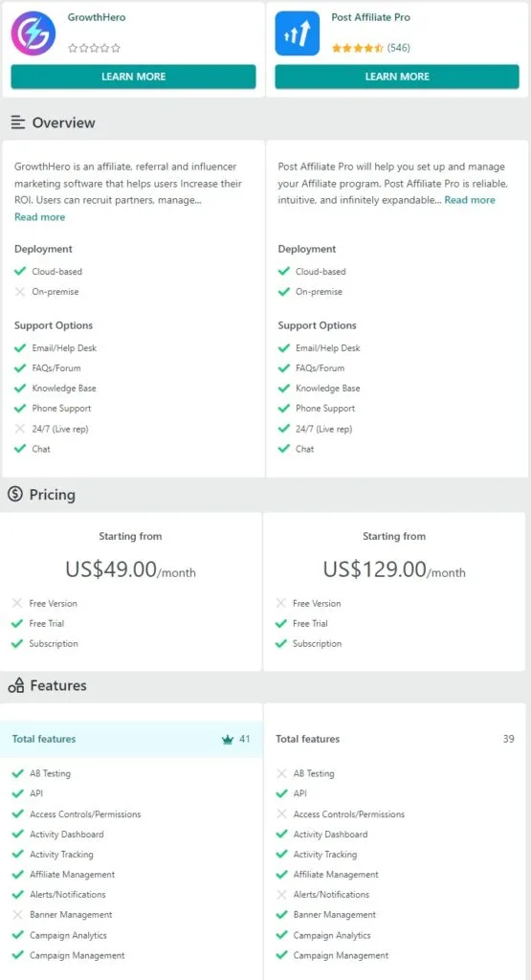Click Post Affiliate Pro's US$129.00/month price

tap(394, 568)
